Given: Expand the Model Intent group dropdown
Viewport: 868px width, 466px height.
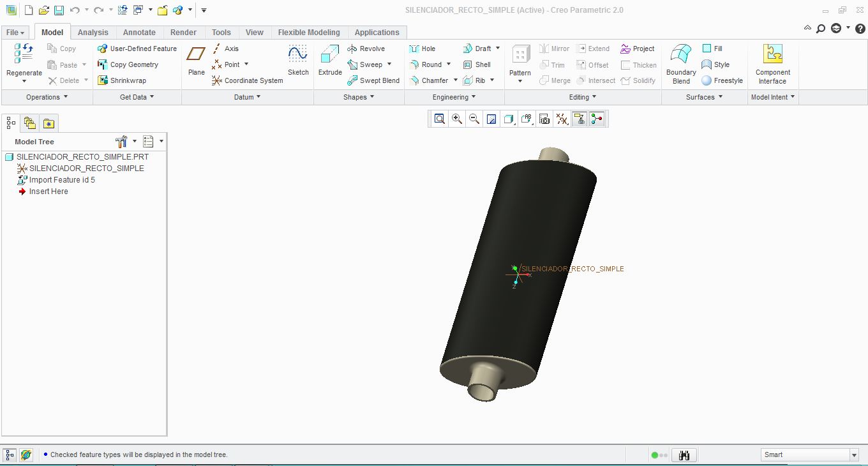Looking at the screenshot, I should coord(773,97).
